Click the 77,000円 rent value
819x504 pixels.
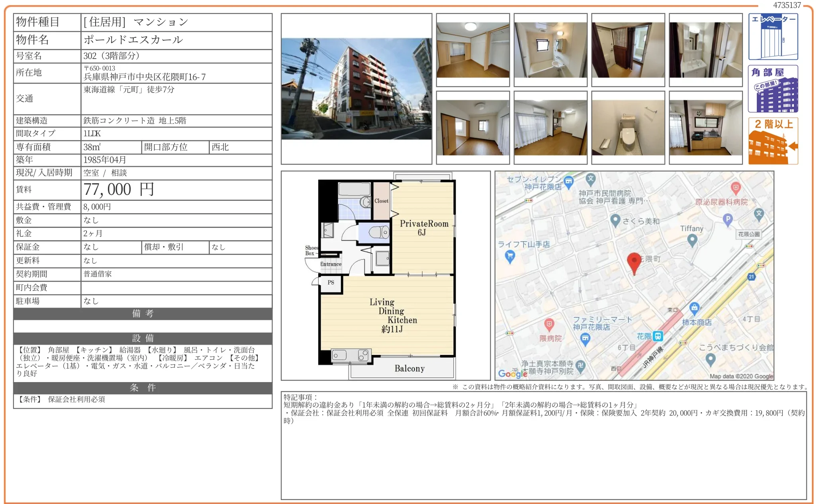[119, 190]
